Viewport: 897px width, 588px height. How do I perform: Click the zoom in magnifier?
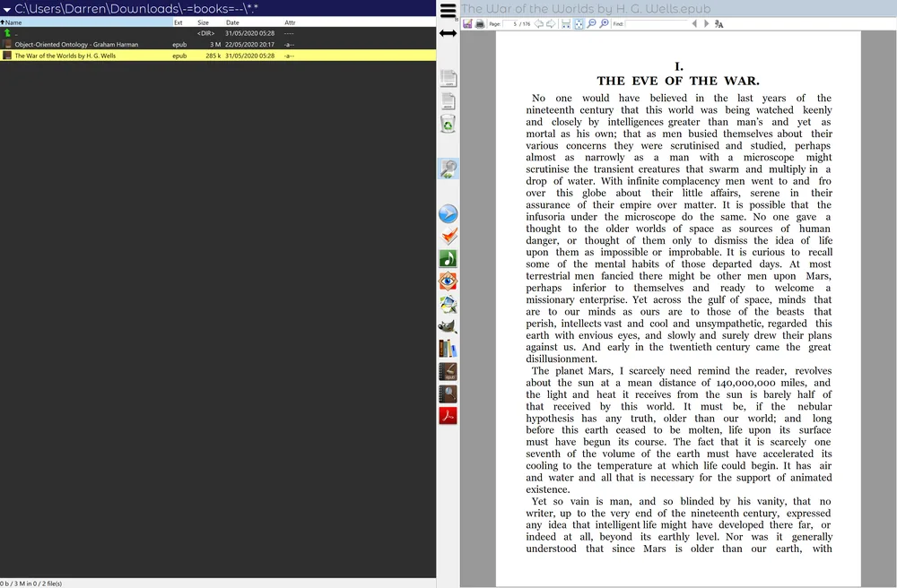[x=604, y=24]
